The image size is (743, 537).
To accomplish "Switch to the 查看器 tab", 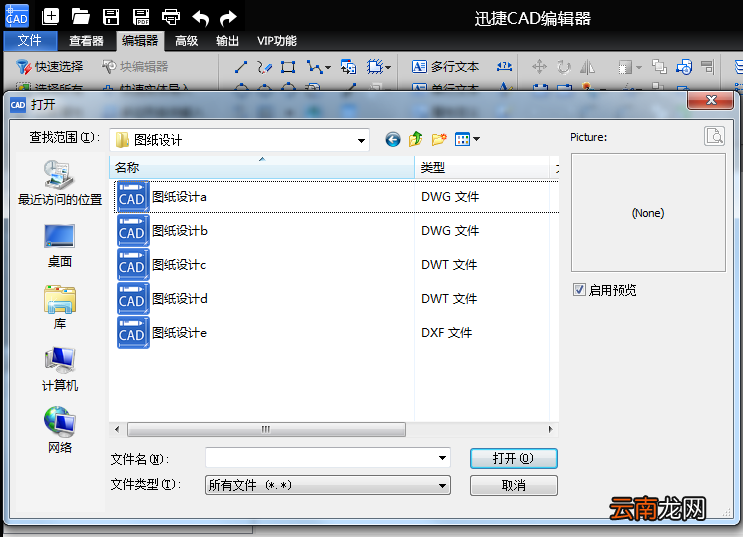I will tap(86, 41).
